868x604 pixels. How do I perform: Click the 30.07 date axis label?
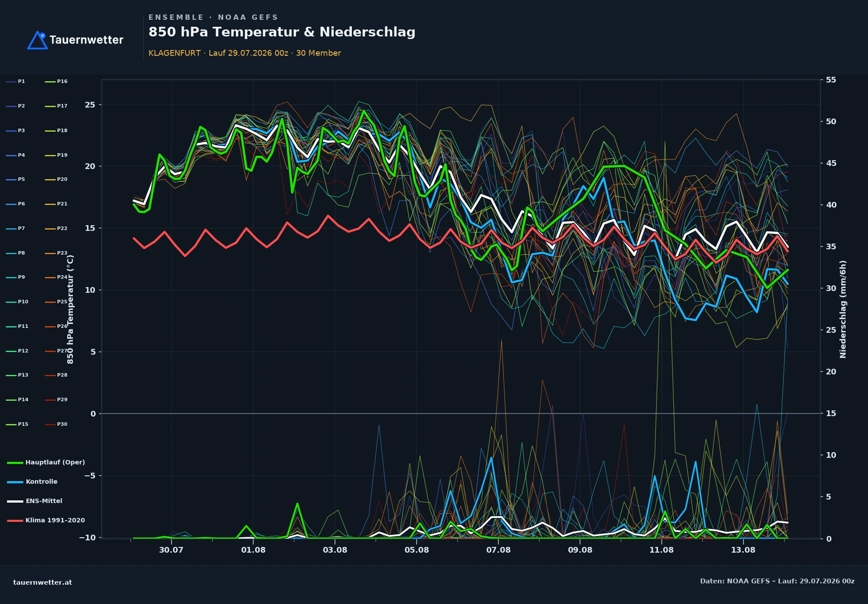tap(171, 550)
